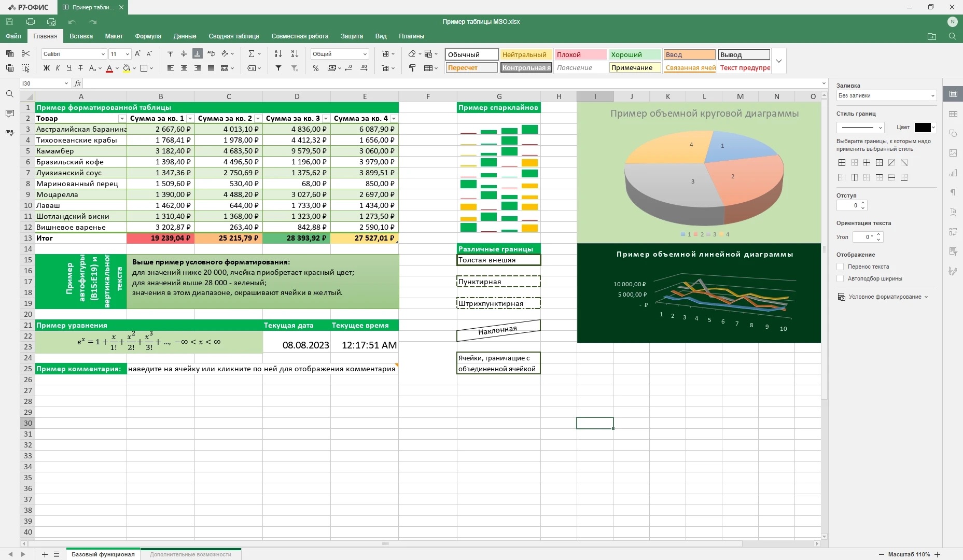Open filter dropdown for 'Сумма за кв. 1'

tap(190, 119)
